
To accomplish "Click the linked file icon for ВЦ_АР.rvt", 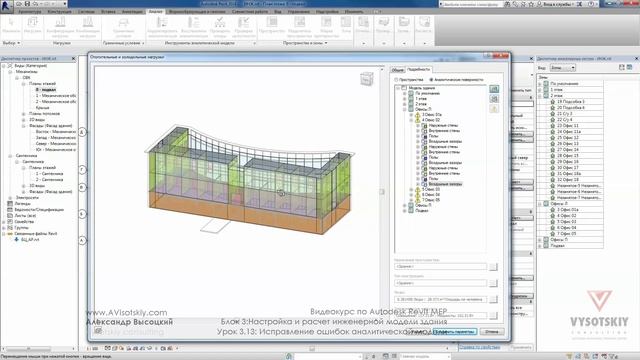I will click(17, 240).
